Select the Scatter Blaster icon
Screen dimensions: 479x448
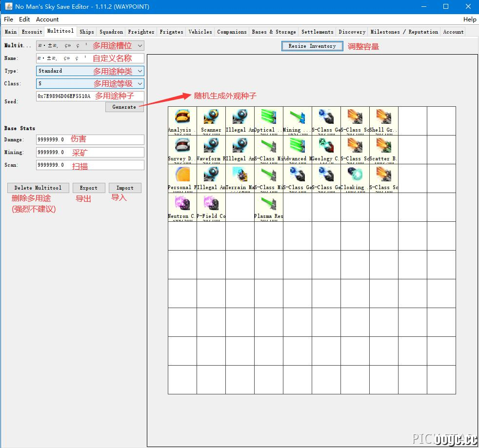[384, 150]
